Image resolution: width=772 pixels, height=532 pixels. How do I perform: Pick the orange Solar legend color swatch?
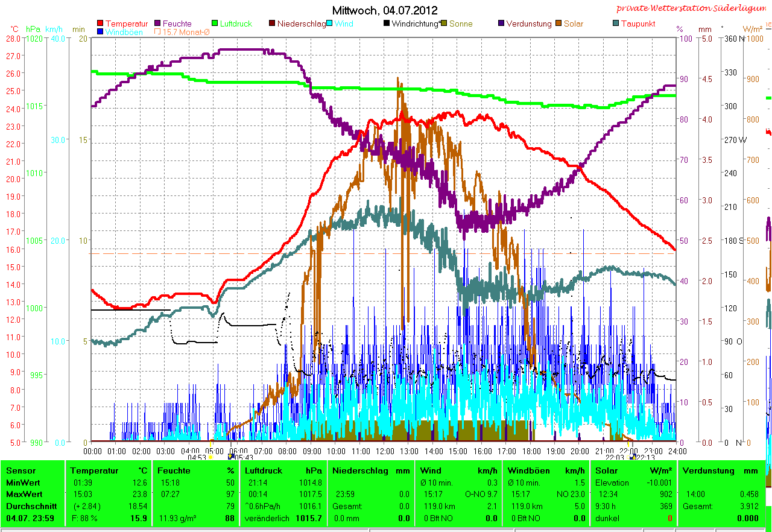(559, 24)
